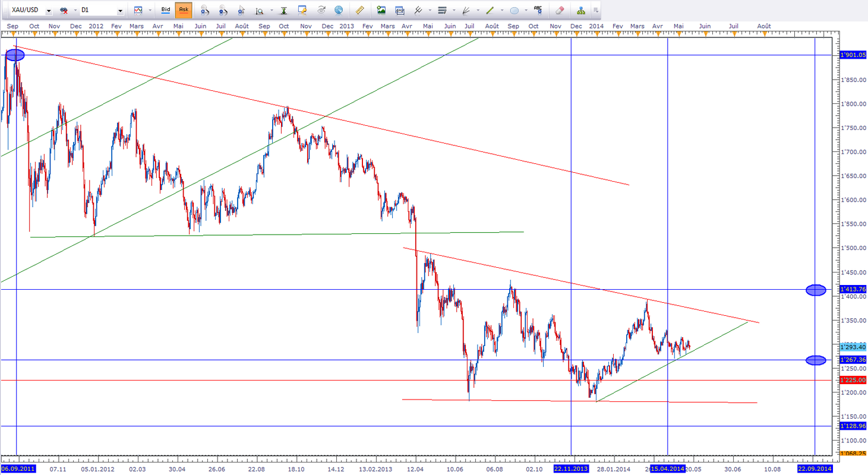Open the chart settings key icon
Image resolution: width=868 pixels, height=475 pixels.
coord(303,10)
